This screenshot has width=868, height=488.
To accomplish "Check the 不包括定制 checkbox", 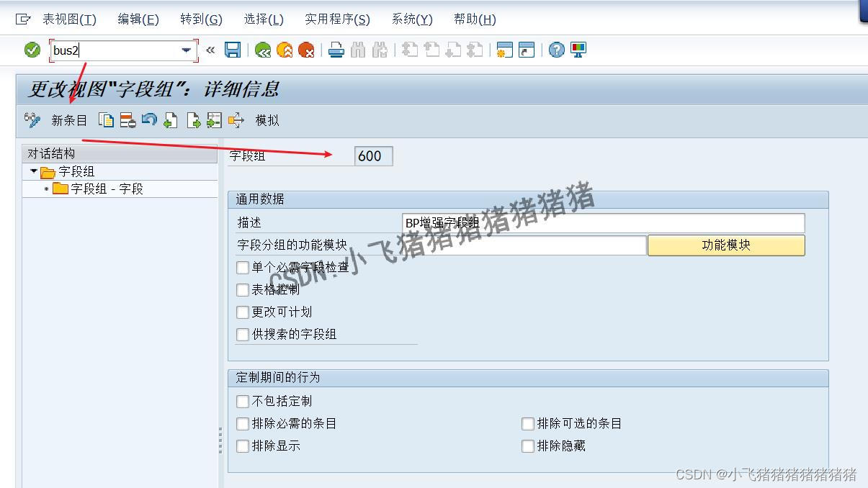I will 243,402.
